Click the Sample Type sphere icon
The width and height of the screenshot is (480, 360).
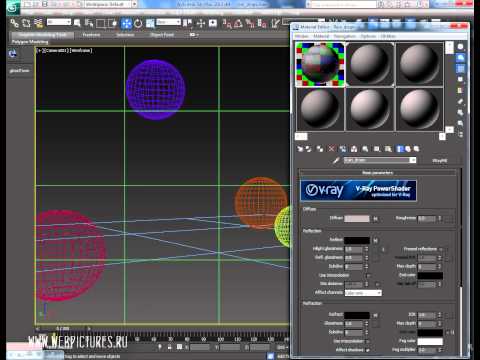pos(461,47)
